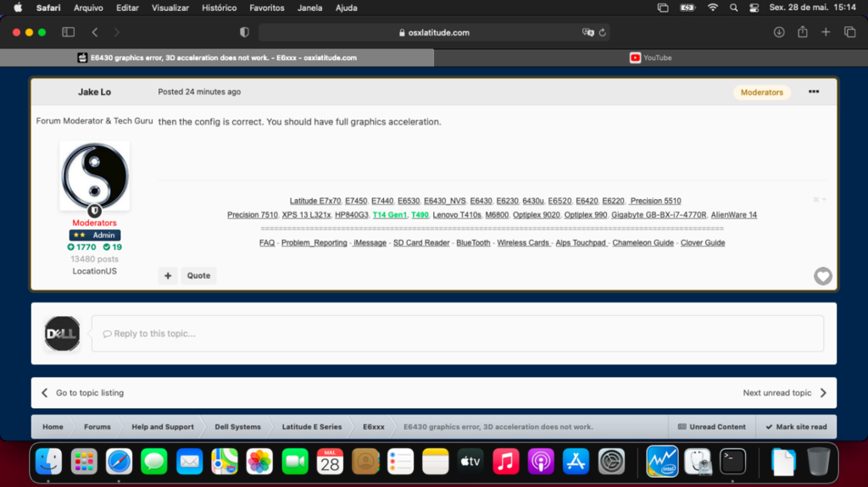Click the translate icon in address bar
The image size is (868, 487).
[x=587, y=32]
